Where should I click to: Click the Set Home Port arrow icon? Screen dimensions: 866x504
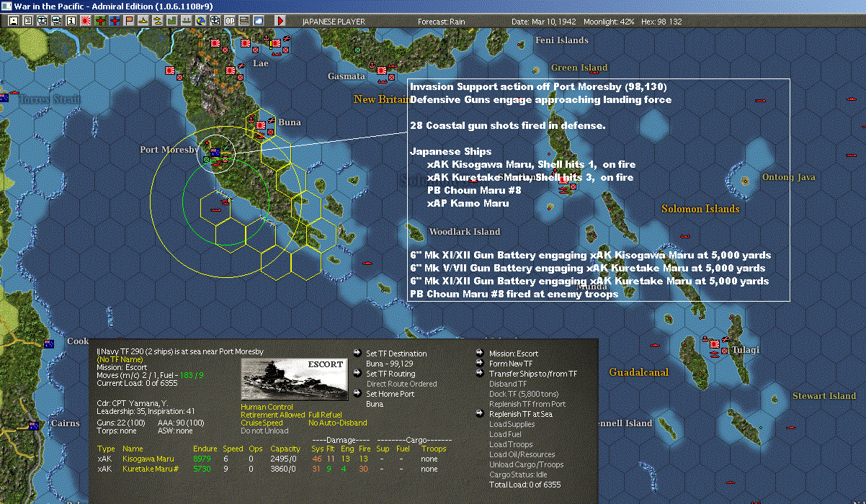pyautogui.click(x=358, y=393)
